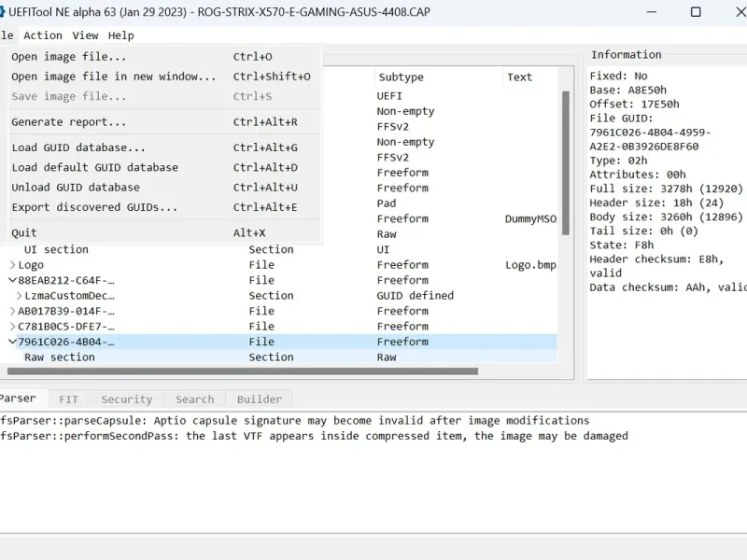Select Export discovered GUIDs... entry
The height and width of the screenshot is (560, 747).
[x=165, y=207]
